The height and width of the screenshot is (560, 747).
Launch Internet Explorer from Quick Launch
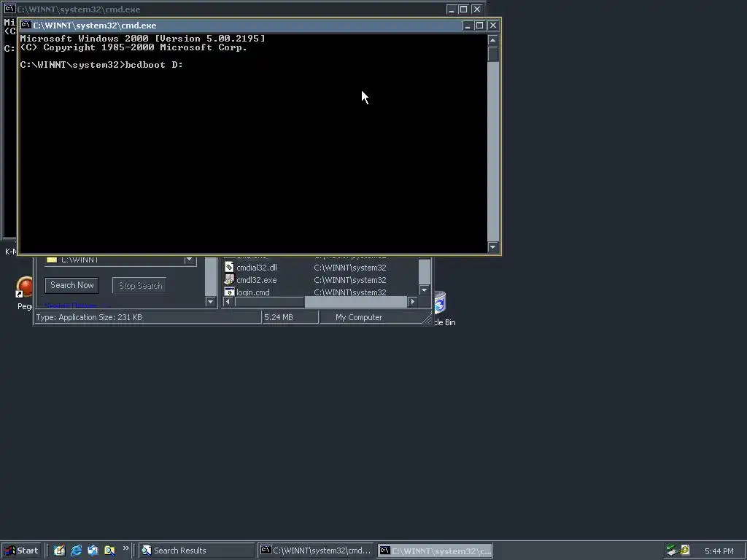coord(76,551)
